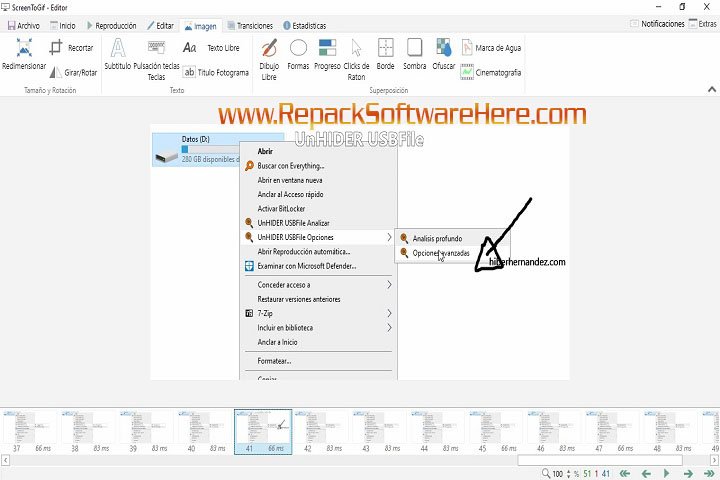The width and height of the screenshot is (720, 480).
Task: Select frame 45 thumbnail
Action: click(x=496, y=432)
